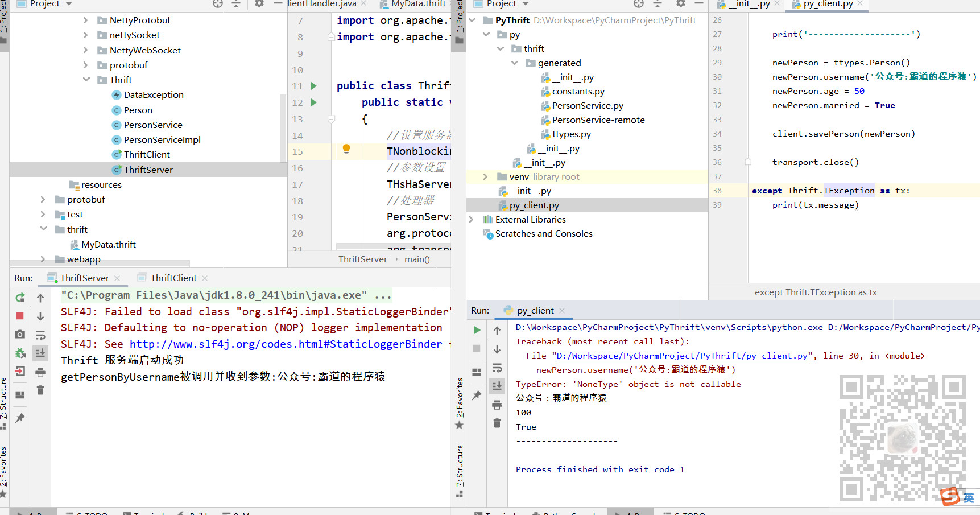
Task: Select the ThriftServer run tab
Action: (x=84, y=278)
